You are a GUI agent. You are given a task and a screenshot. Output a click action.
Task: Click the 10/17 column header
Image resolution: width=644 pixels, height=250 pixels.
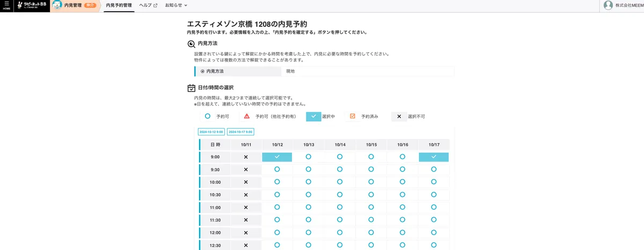(x=434, y=145)
